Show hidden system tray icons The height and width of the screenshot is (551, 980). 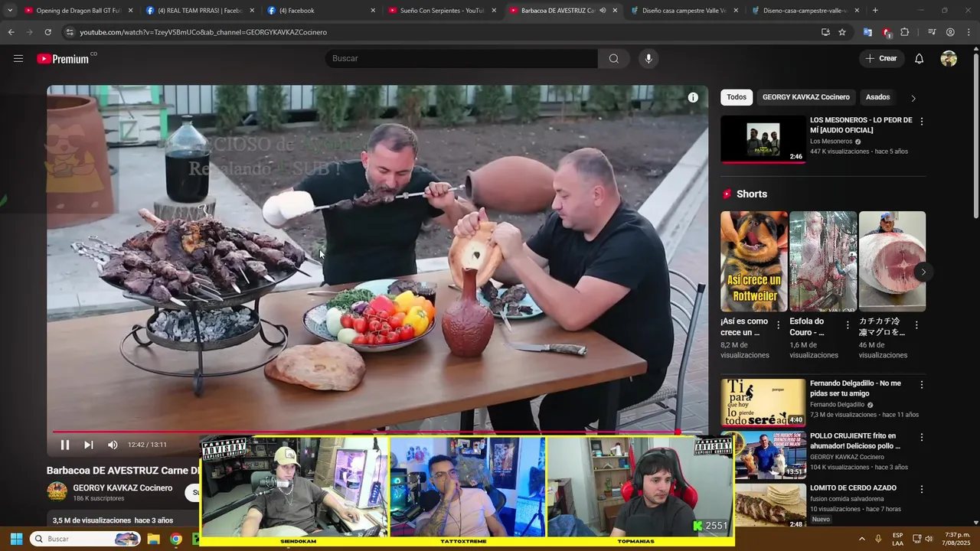click(861, 539)
